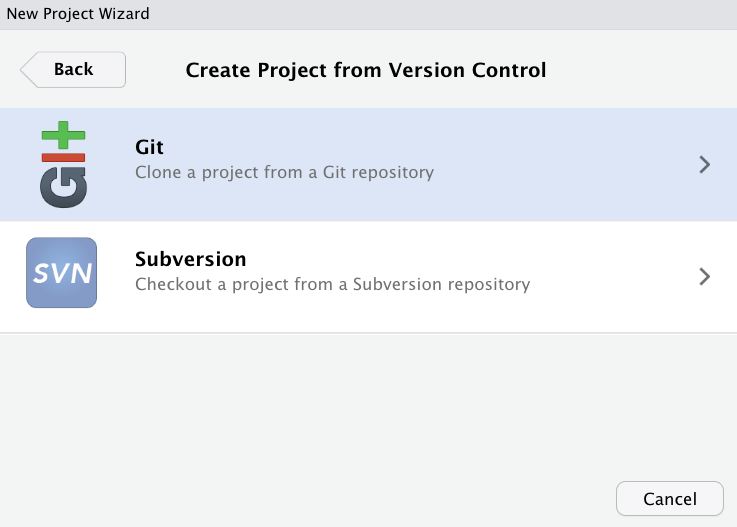Expand the Subversion option using its chevron

click(x=704, y=276)
